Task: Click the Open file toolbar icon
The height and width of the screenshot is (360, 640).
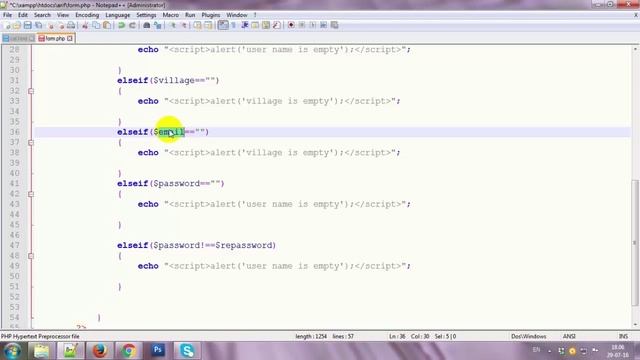Action: pyautogui.click(x=16, y=25)
